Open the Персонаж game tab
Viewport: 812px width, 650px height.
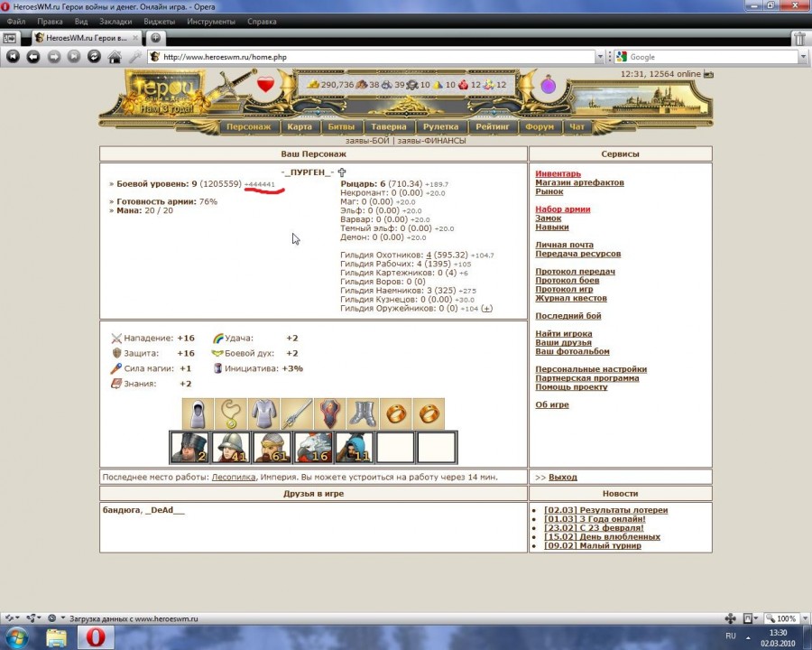coord(249,126)
